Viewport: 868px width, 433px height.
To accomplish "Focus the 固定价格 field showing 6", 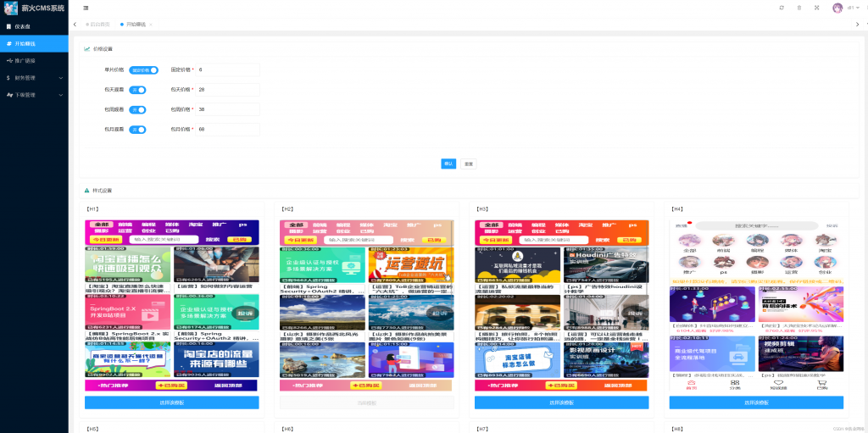I will [227, 69].
